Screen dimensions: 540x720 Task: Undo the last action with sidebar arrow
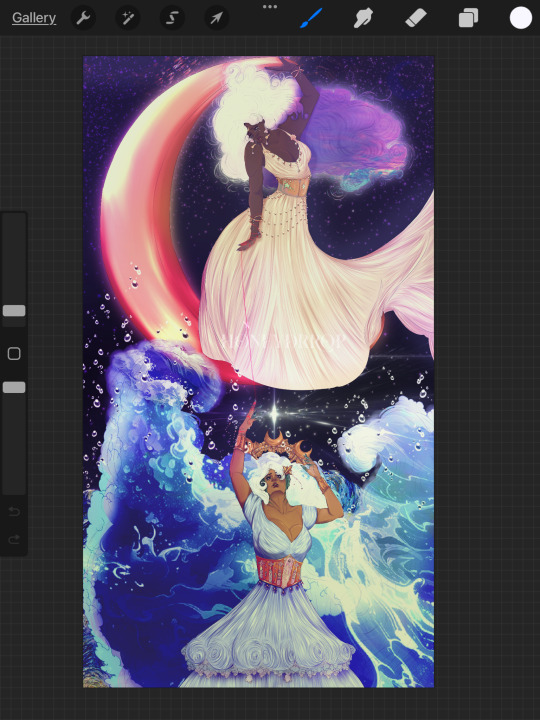point(14,512)
